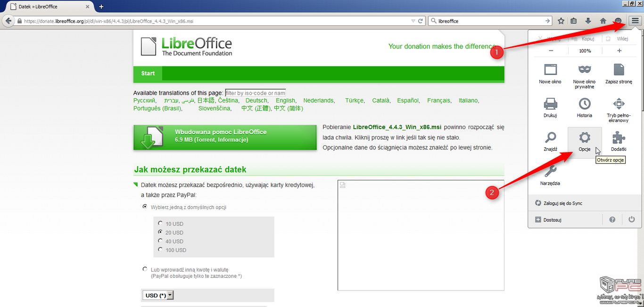Screen dimensions: 644x307
Task: Open Narzędzia developer tools
Action: tap(550, 175)
